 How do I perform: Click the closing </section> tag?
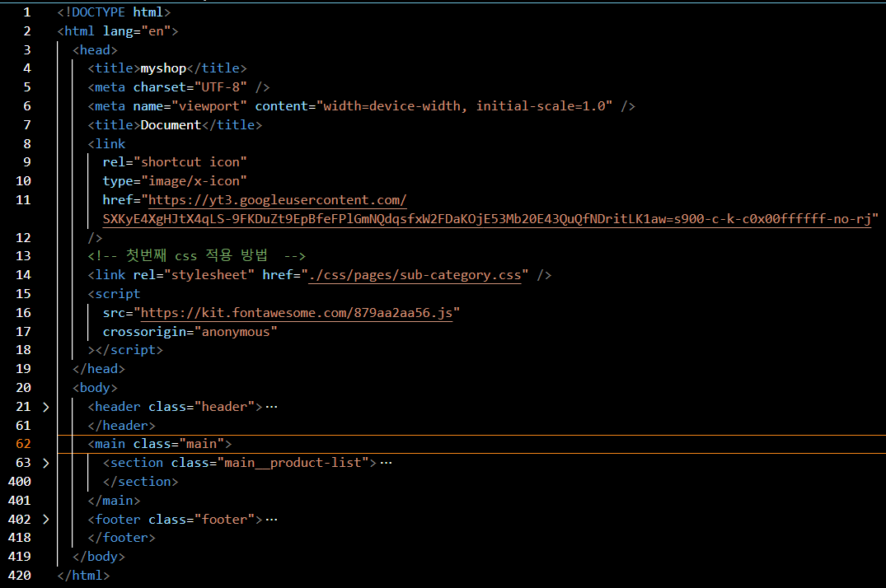coord(140,482)
